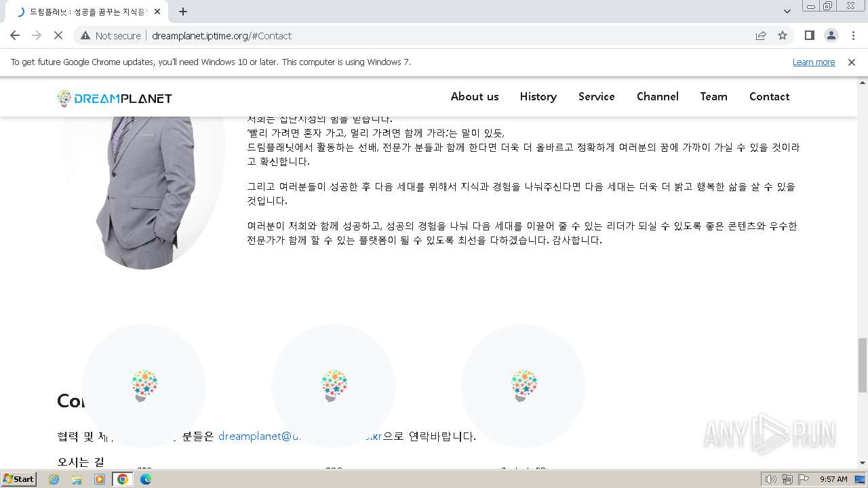Open the Learn more link in the update notice

pos(814,62)
